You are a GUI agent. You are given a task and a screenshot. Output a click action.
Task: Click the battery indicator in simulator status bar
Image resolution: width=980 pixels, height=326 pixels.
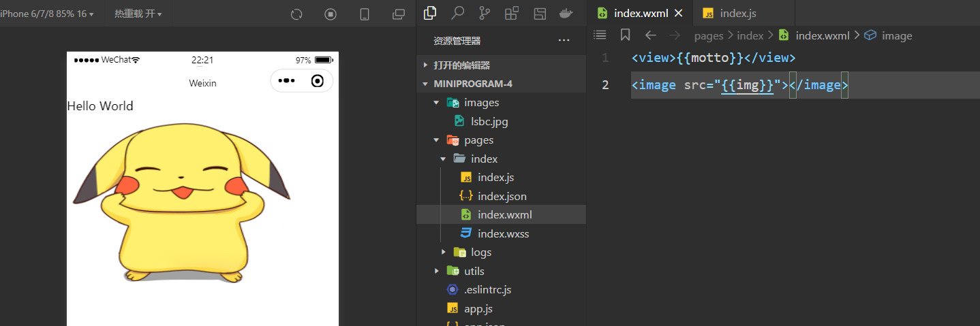point(323,60)
